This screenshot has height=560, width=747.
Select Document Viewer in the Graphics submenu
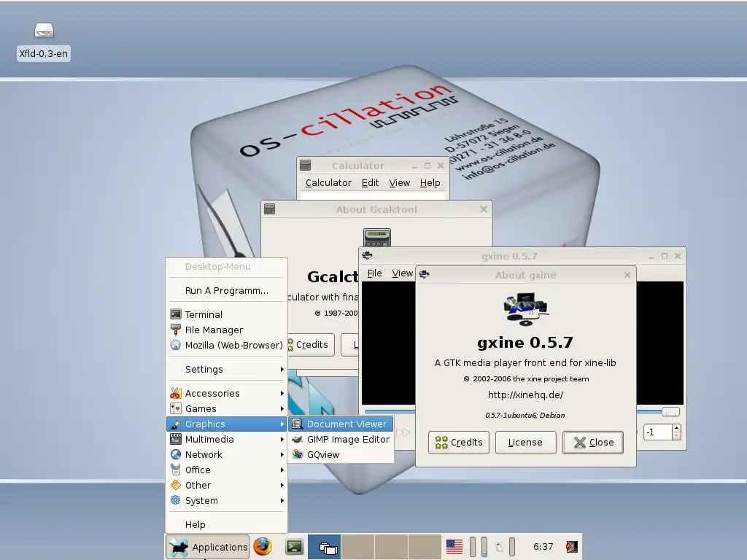[341, 424]
